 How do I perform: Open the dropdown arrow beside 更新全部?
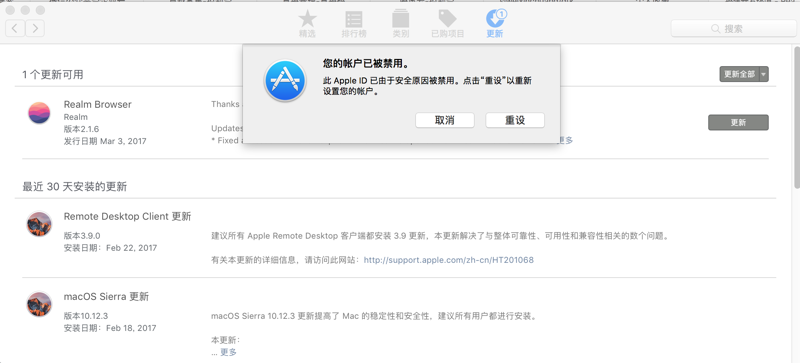[764, 74]
